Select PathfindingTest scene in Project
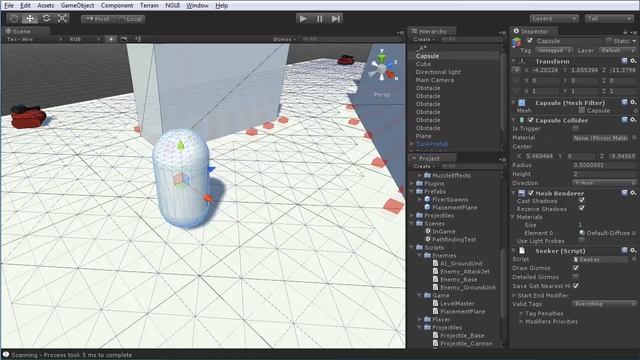Viewport: 640px width, 360px height. coord(454,240)
